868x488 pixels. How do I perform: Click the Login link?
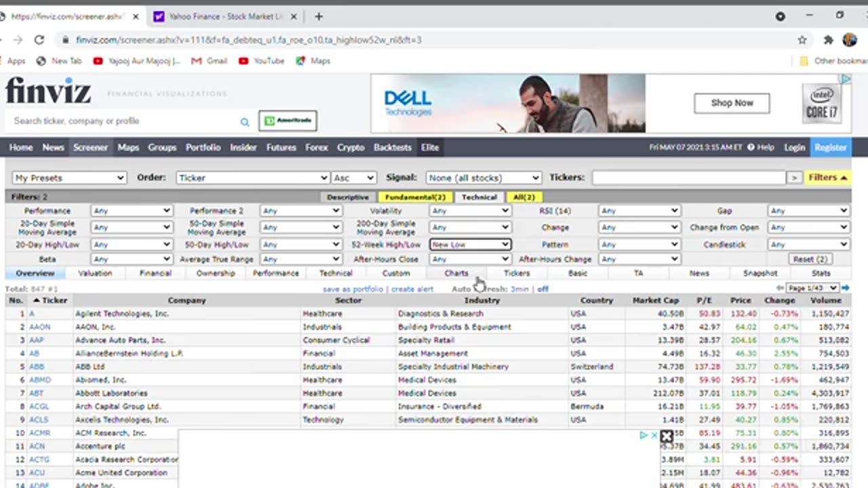794,147
